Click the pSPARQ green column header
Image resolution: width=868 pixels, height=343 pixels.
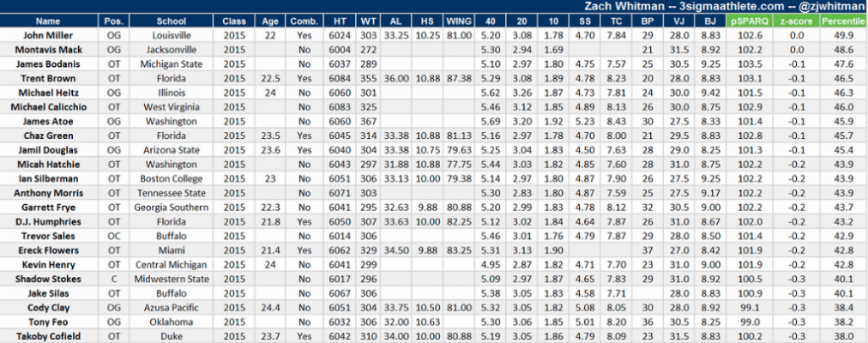click(x=749, y=21)
